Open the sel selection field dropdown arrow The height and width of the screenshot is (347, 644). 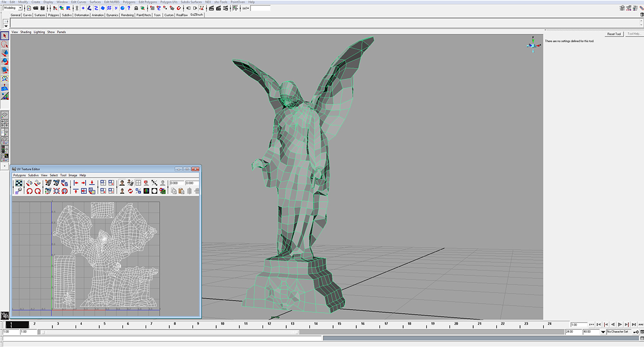click(247, 8)
